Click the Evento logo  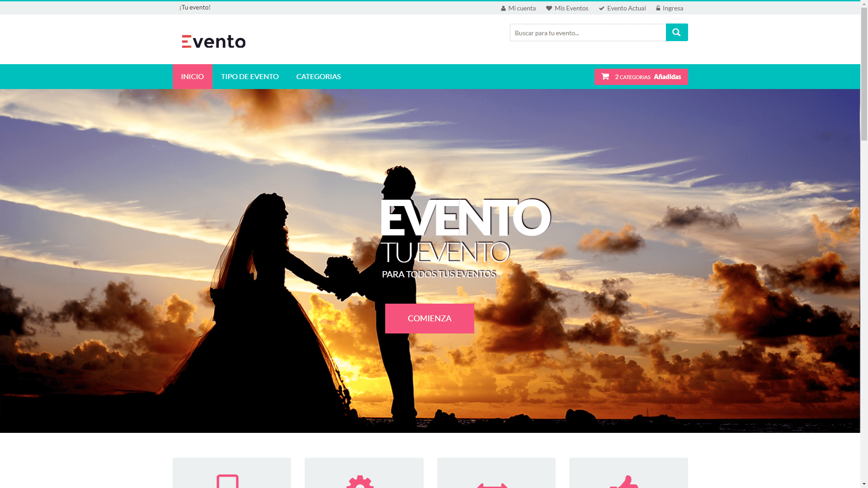213,42
